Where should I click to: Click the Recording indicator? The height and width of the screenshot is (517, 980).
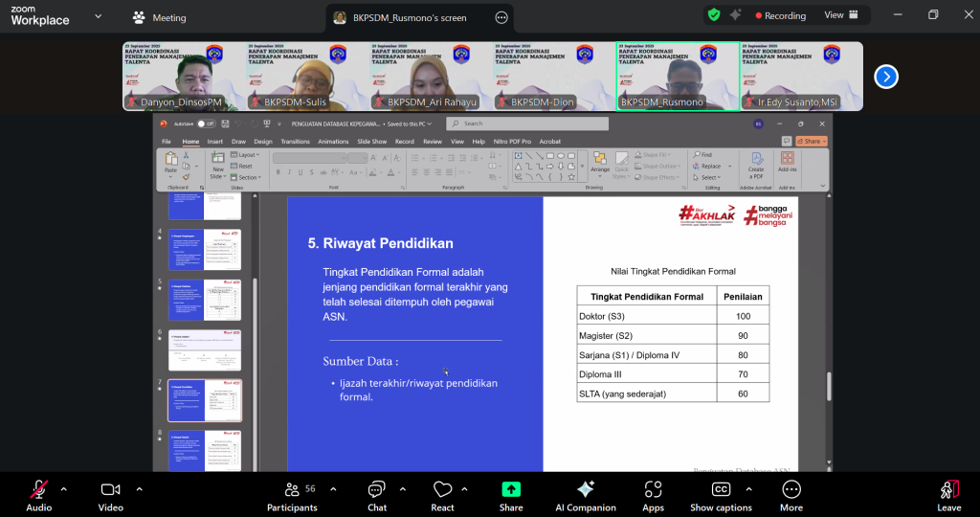[781, 15]
